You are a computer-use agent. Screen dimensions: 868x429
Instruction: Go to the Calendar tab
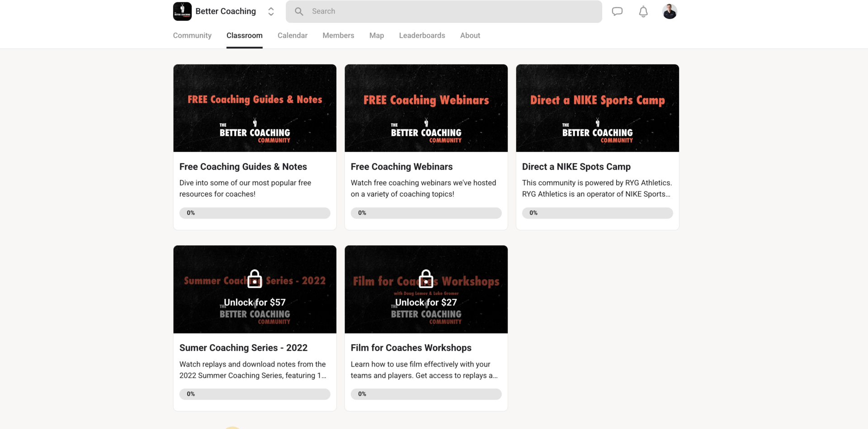tap(292, 35)
